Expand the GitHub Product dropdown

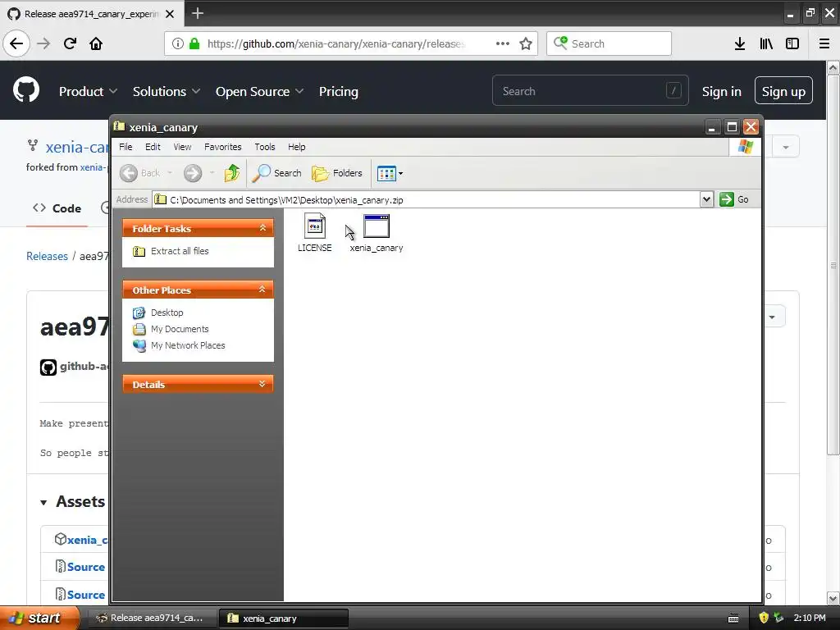point(88,92)
